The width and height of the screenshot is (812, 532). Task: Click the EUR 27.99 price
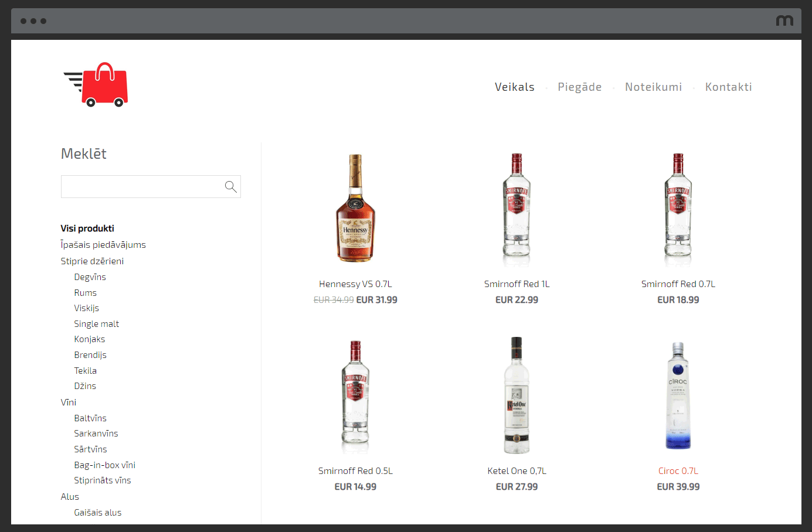pyautogui.click(x=517, y=487)
